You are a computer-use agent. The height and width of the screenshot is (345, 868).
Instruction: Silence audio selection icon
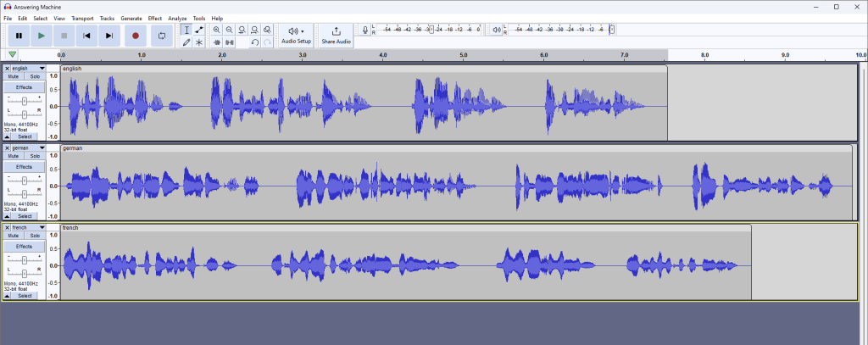pyautogui.click(x=229, y=42)
